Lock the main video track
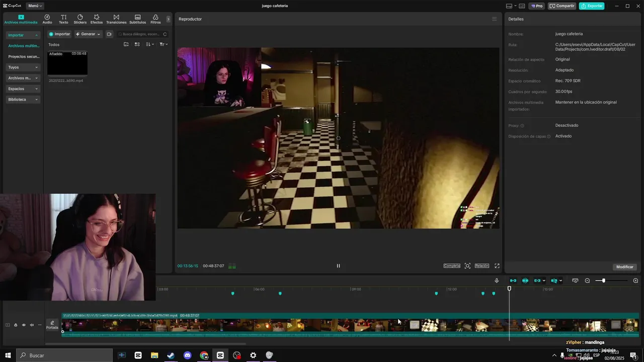This screenshot has width=644, height=362. coord(16,325)
